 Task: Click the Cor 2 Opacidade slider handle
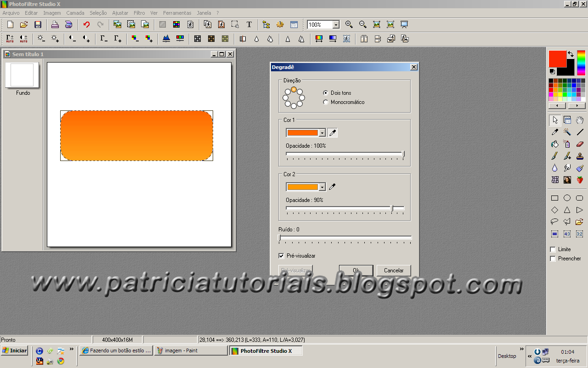(x=392, y=208)
